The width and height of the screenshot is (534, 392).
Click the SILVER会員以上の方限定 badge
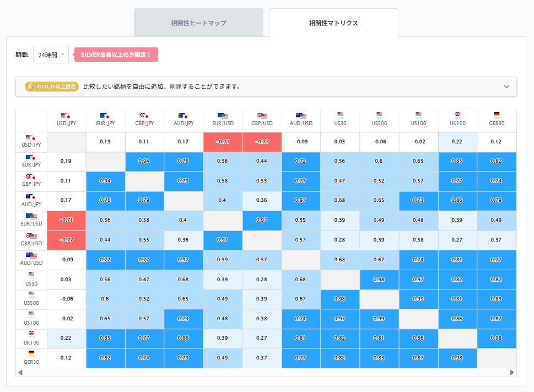(116, 55)
